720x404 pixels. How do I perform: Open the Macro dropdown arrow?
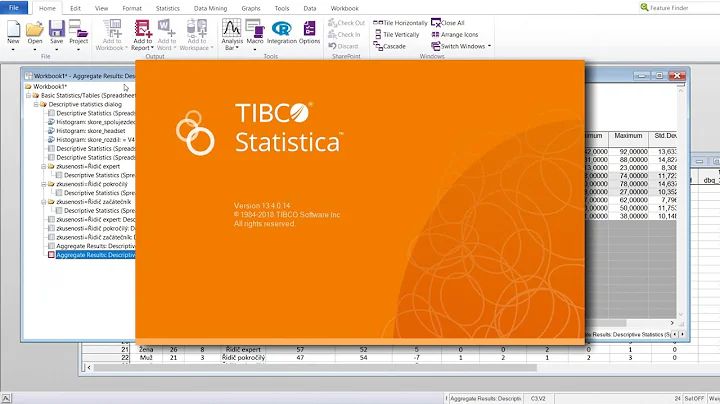pos(255,49)
